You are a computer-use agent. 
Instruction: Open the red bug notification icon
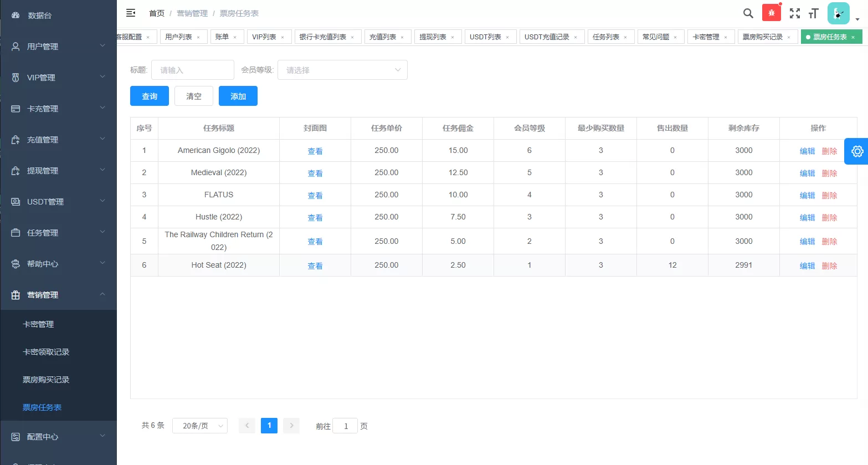click(x=771, y=11)
